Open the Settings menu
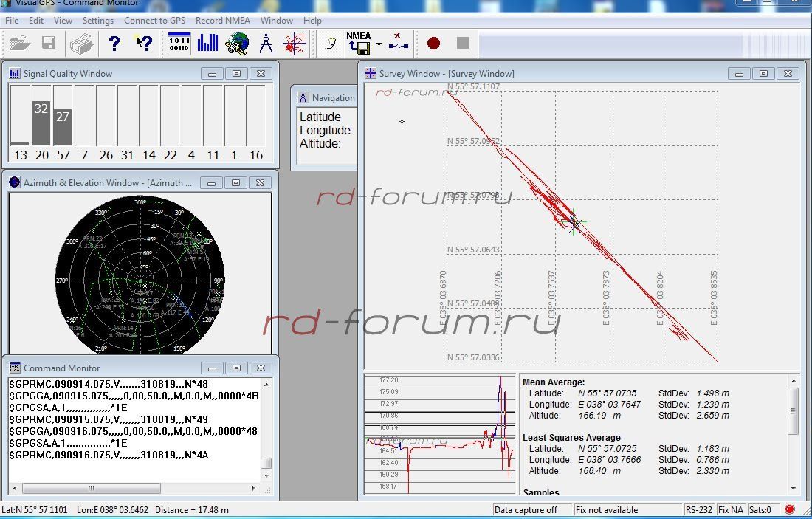The image size is (812, 519). (98, 21)
